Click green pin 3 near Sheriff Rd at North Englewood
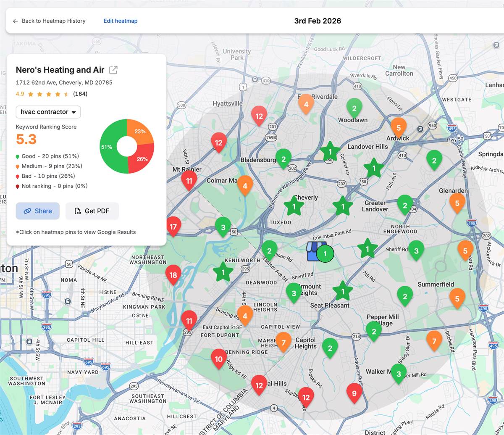The image size is (504, 435). (416, 251)
